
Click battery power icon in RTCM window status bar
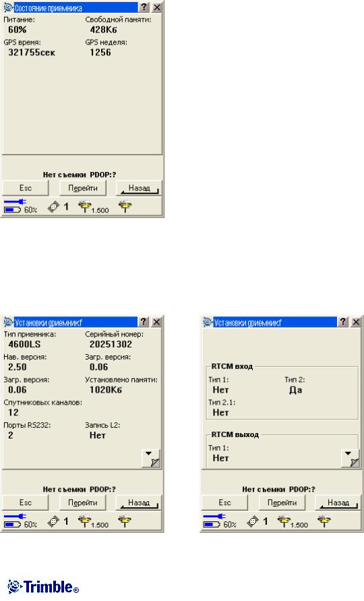point(214,521)
